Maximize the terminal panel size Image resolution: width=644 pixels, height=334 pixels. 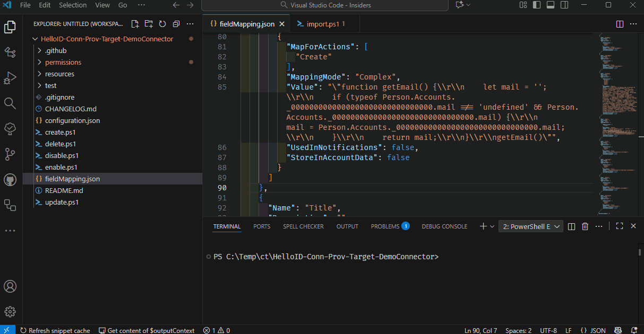point(620,226)
